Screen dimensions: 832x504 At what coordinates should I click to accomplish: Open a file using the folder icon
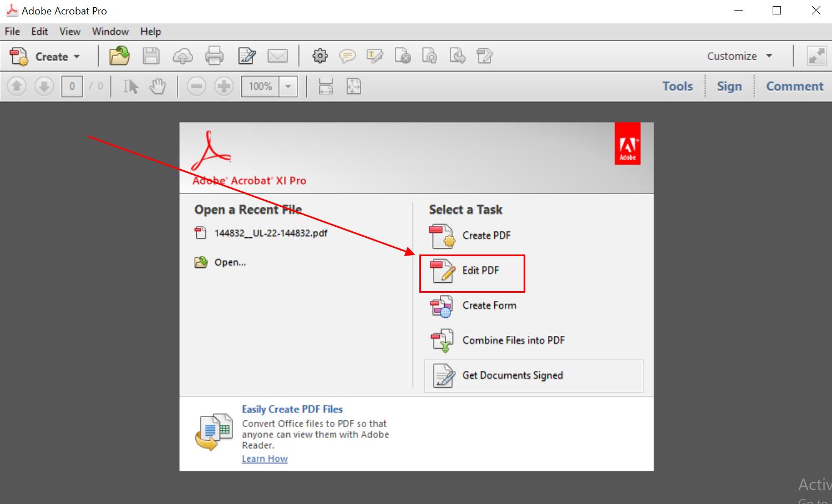pyautogui.click(x=119, y=55)
